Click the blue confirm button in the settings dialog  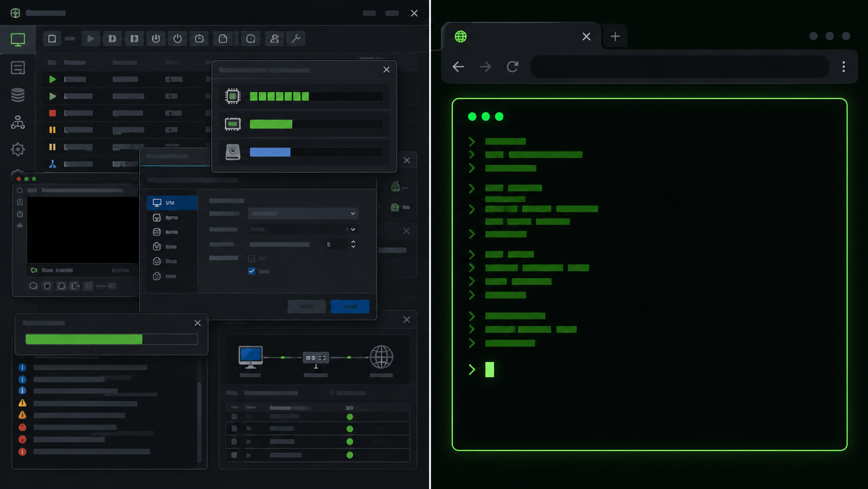(x=350, y=306)
